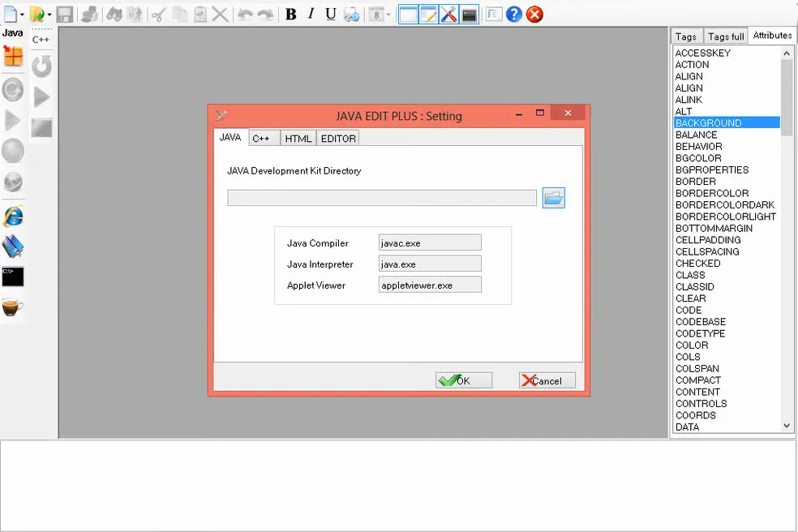The height and width of the screenshot is (532, 798).
Task: Click inside the JDK directory input field
Action: [x=381, y=198]
